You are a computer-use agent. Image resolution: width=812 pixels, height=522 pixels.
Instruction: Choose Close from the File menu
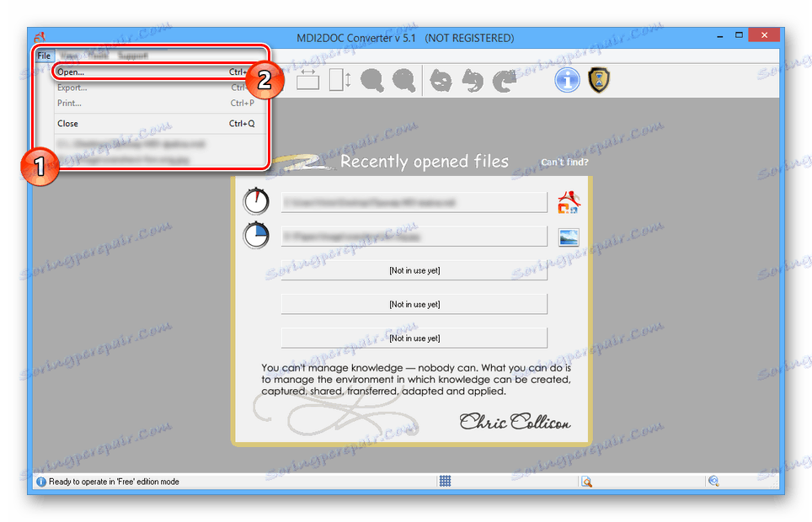[x=155, y=123]
